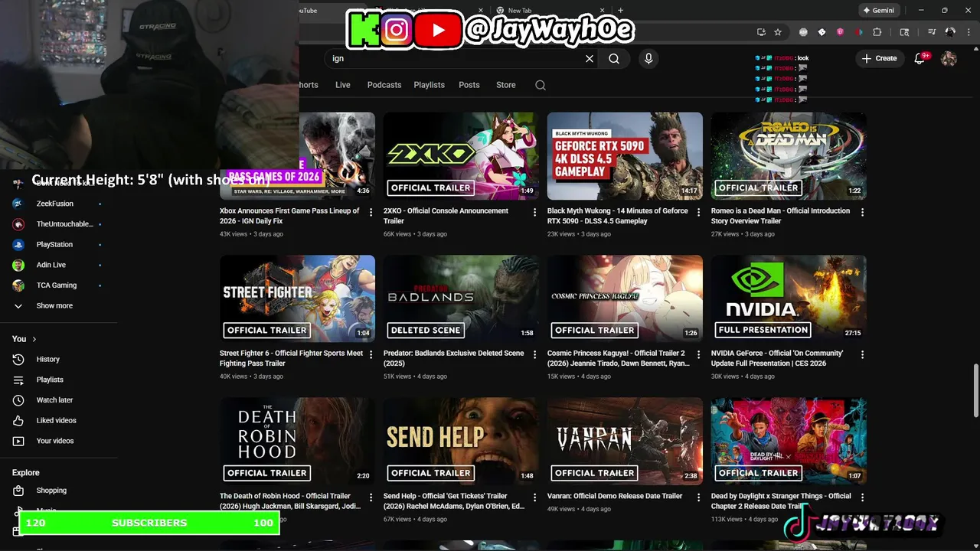Open 'Predator: Badlands Exclusive Deleted Scene' title
980x551 pixels.
pyautogui.click(x=454, y=358)
